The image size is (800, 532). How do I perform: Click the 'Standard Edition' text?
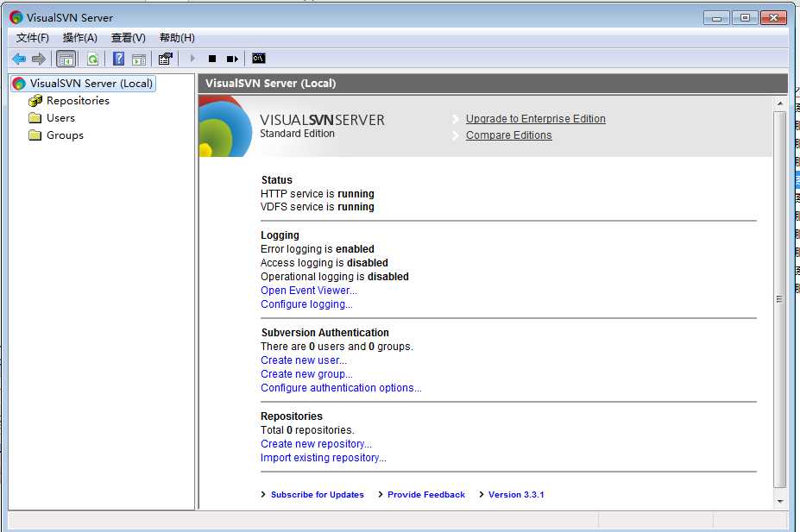tap(298, 134)
